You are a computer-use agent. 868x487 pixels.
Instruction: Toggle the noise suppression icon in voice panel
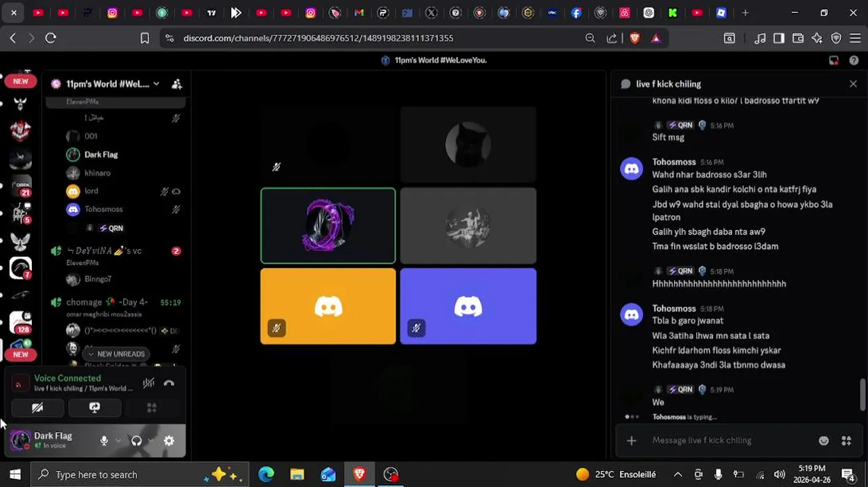(x=149, y=383)
